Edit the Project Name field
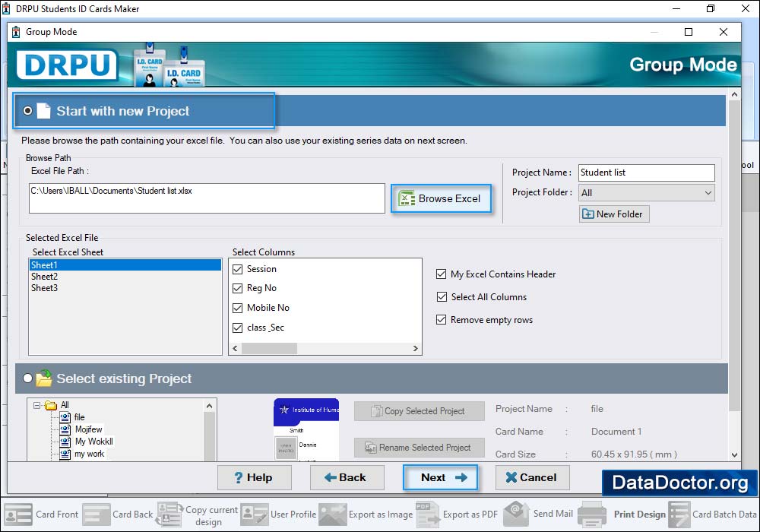Screen dimensions: 760x532 click(x=646, y=173)
